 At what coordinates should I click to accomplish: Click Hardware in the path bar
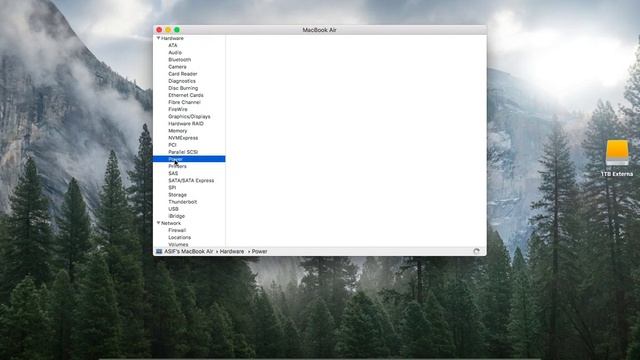pyautogui.click(x=232, y=251)
